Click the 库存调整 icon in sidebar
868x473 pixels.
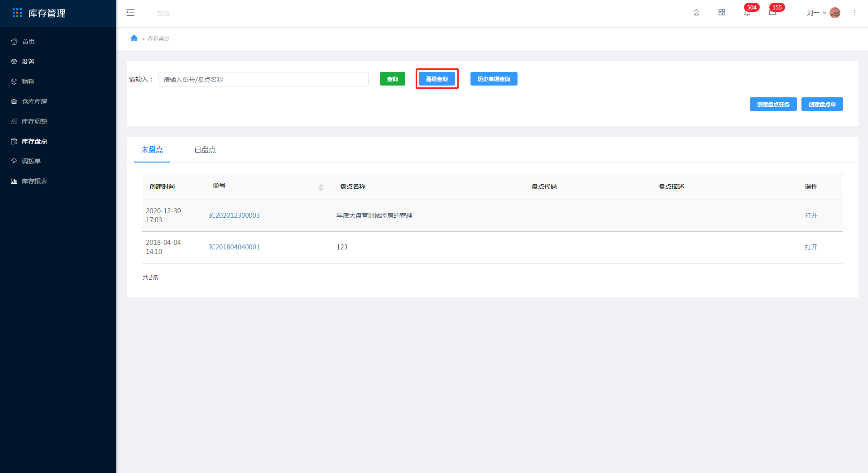(x=14, y=121)
